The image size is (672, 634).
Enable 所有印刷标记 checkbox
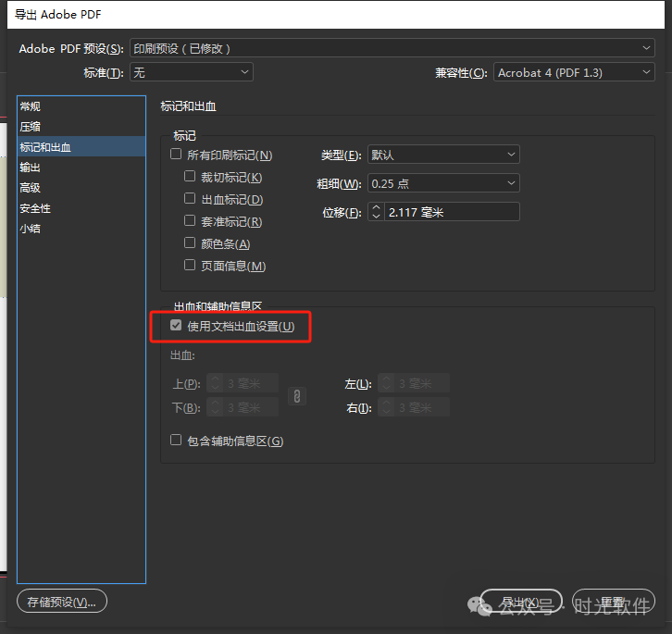coord(176,155)
